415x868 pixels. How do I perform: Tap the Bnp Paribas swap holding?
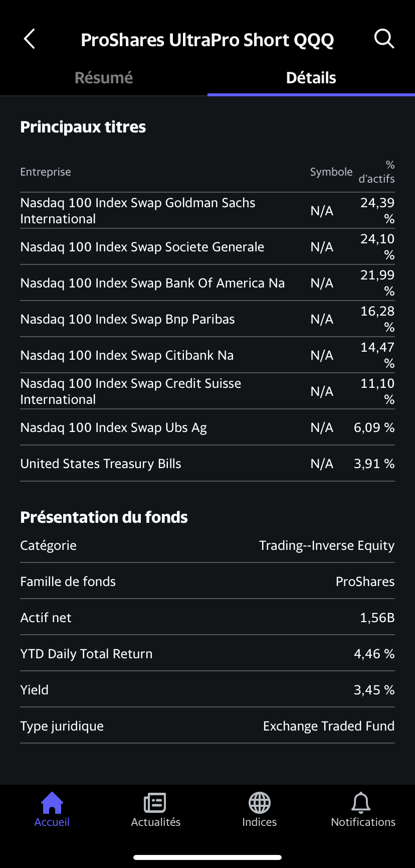point(127,319)
